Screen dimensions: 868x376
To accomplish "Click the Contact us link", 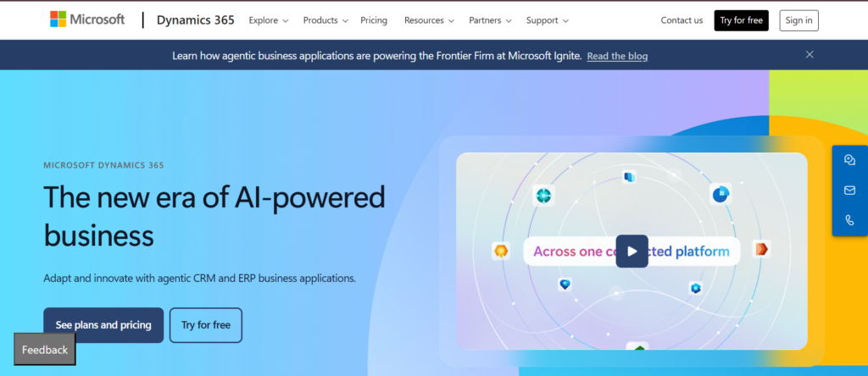I will coord(682,20).
